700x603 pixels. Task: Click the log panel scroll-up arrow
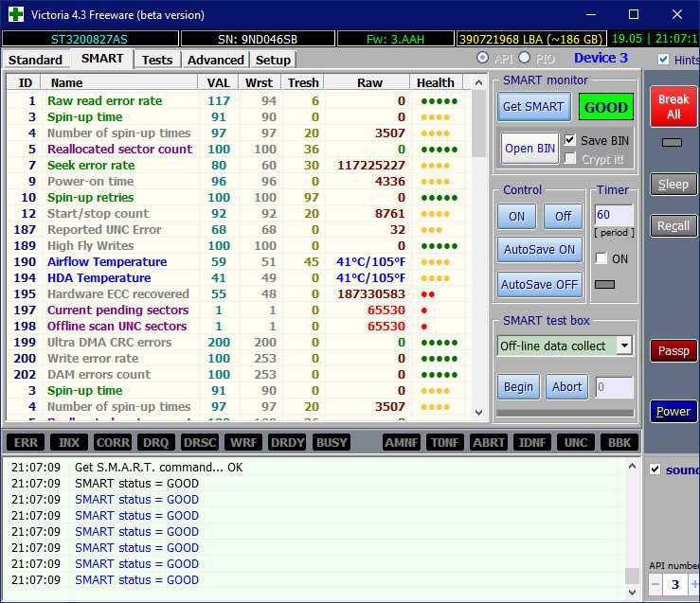[x=632, y=466]
